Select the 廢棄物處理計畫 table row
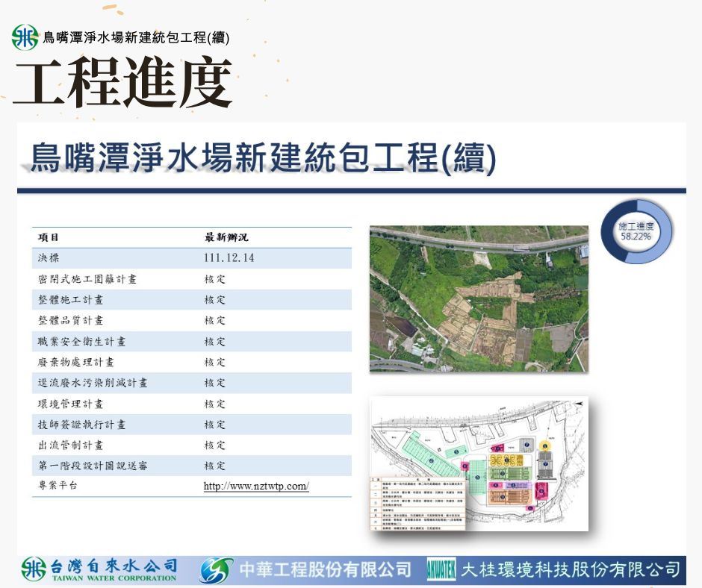The image size is (702, 588). pyautogui.click(x=191, y=362)
